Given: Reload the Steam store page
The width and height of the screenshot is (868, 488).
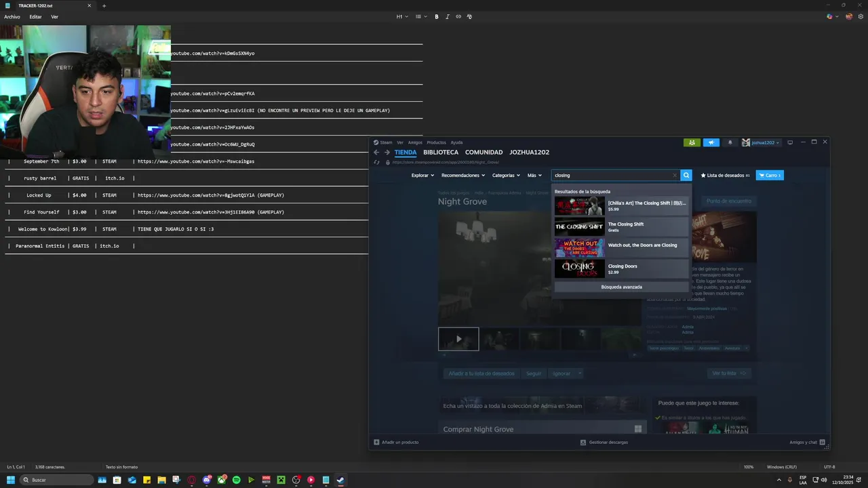Looking at the screenshot, I should point(376,163).
